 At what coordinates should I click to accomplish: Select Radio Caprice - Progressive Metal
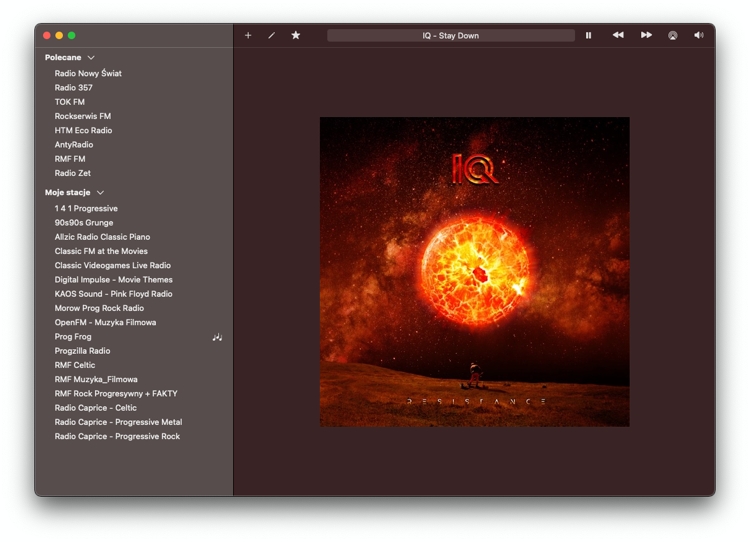click(118, 422)
